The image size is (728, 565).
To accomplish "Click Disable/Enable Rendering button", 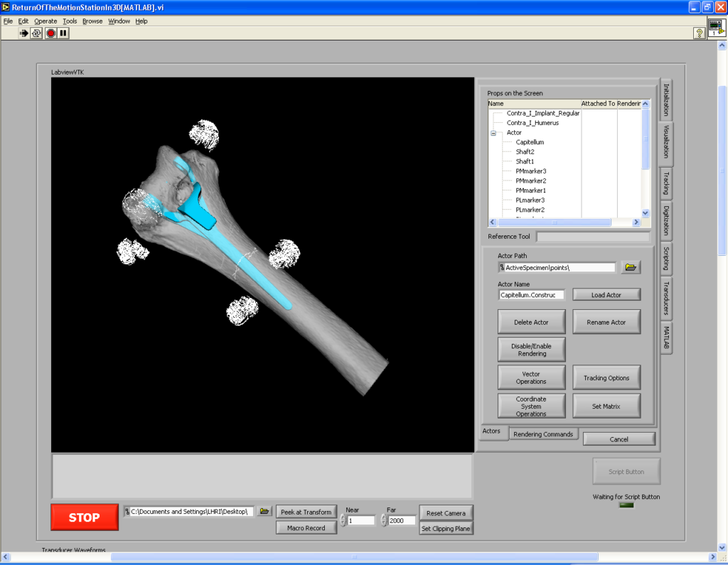I will [x=532, y=350].
